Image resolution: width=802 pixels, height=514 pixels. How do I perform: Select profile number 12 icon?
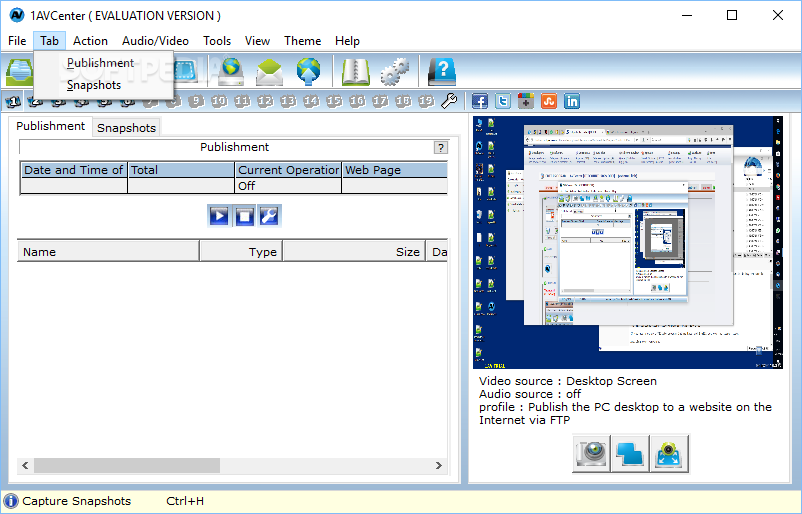click(x=265, y=101)
